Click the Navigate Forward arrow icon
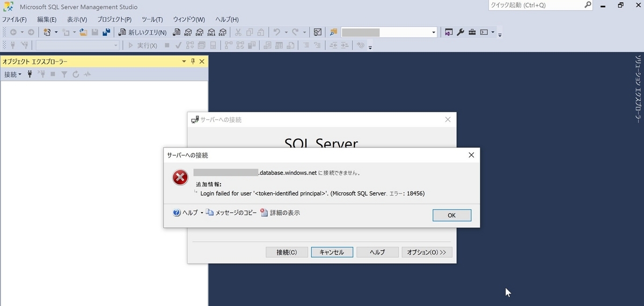The image size is (644, 306). 31,32
